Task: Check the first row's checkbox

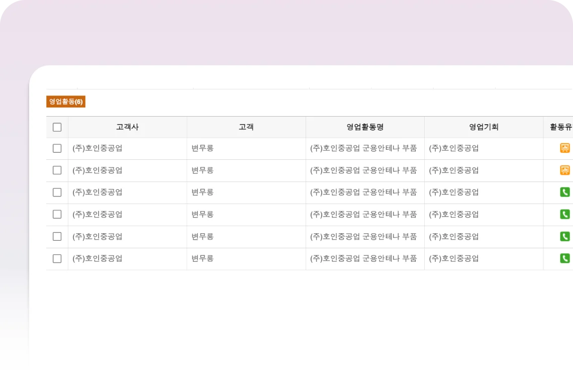Action: click(x=57, y=148)
